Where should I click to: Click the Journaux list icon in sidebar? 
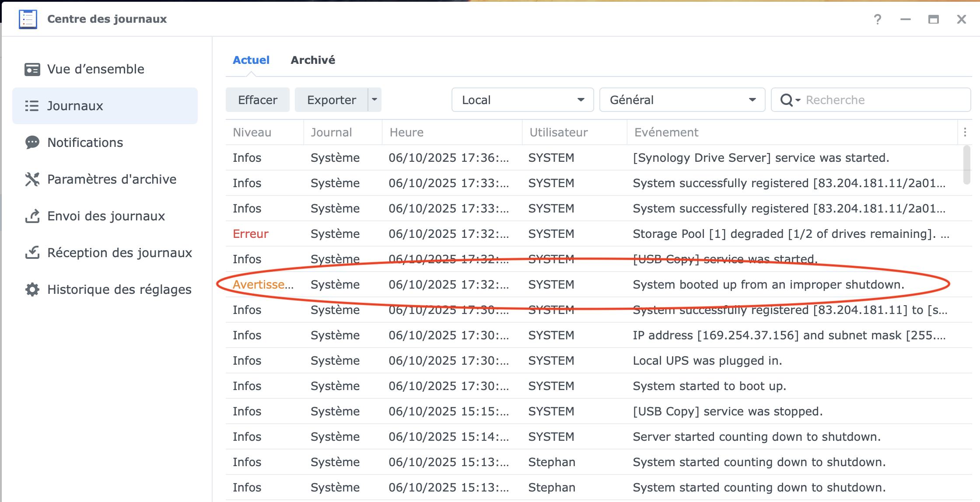tap(32, 106)
